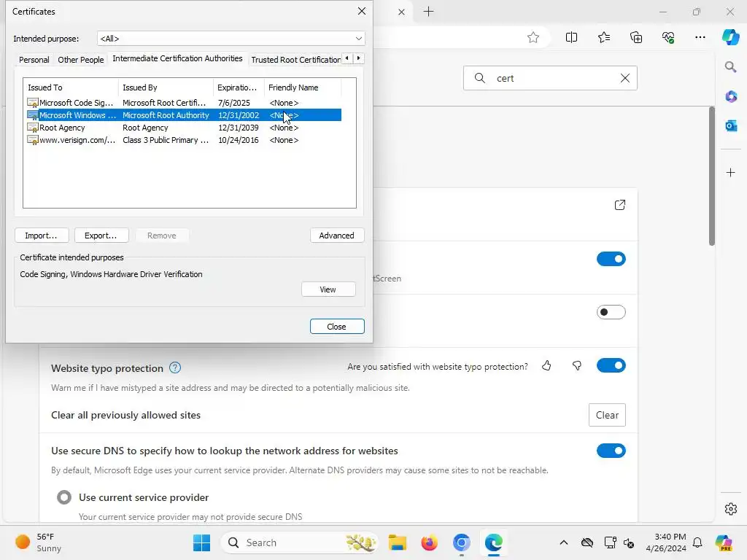Open Chrome from the taskbar
Screen dimensions: 747x560
tap(461, 542)
